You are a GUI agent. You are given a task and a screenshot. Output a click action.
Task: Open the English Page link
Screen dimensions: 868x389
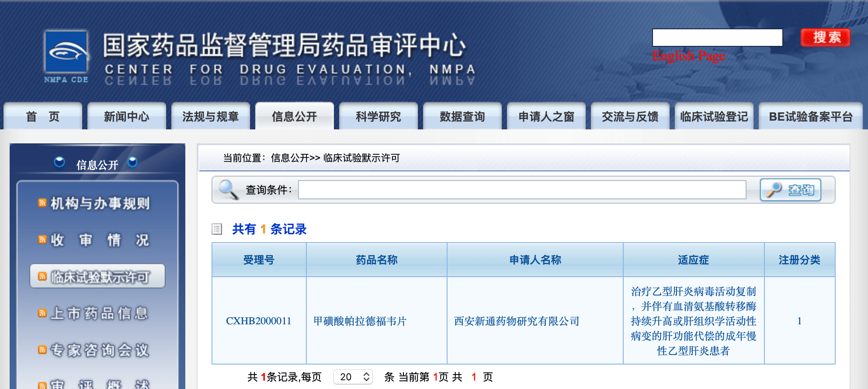point(688,56)
